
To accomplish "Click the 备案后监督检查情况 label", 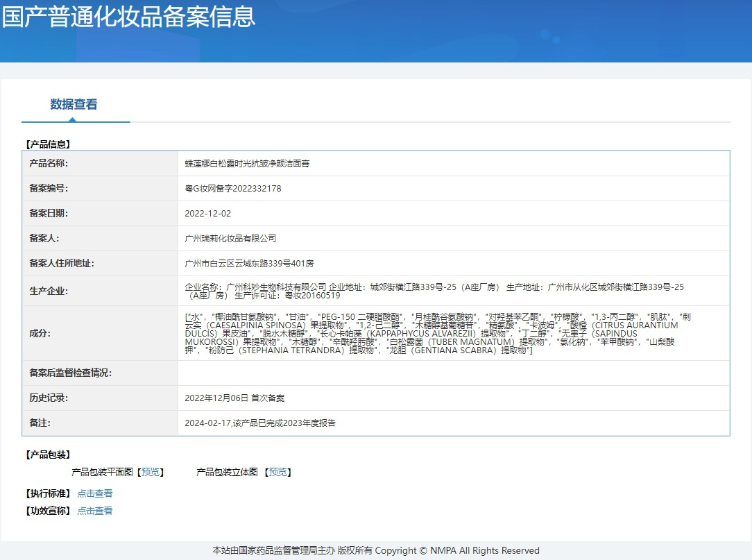I will pos(71,373).
